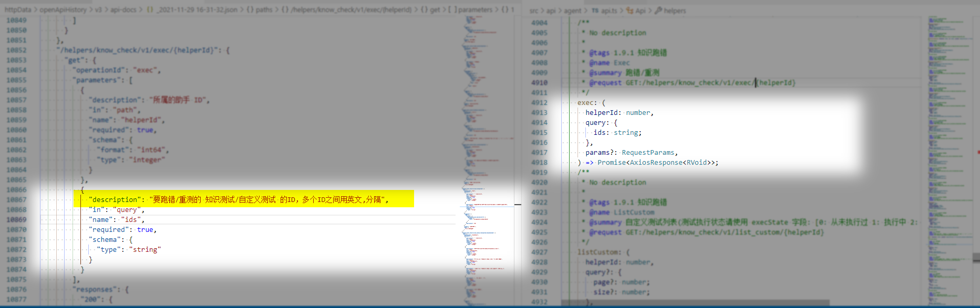Click the params?: RequestParams line on 4917
Image resolution: width=980 pixels, height=308 pixels.
coord(632,152)
